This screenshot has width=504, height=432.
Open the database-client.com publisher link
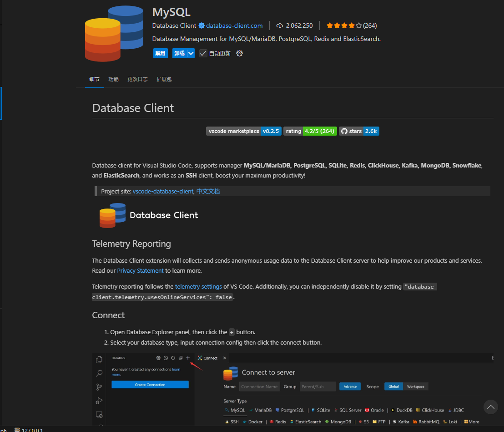point(234,26)
